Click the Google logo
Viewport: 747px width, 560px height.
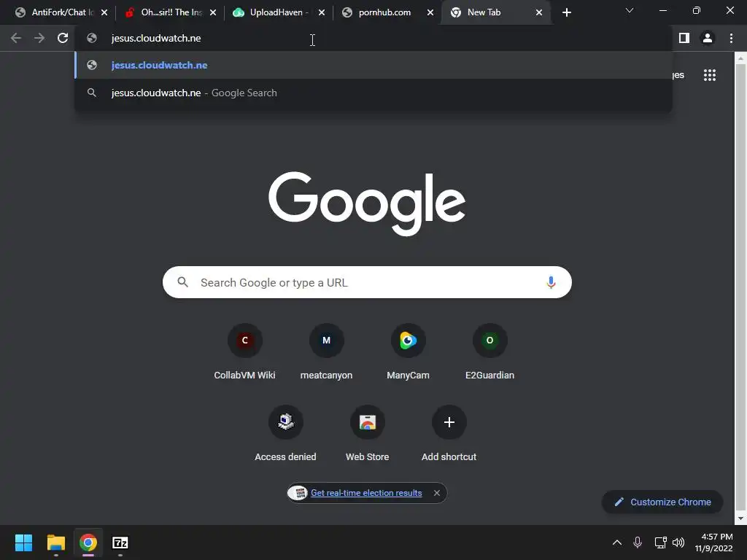click(x=367, y=204)
